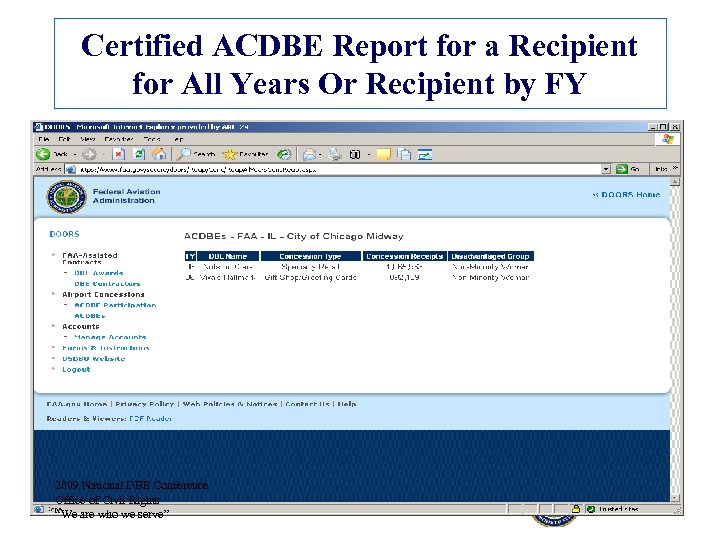Click the Privacy Policy footer link
Image resolution: width=720 pixels, height=540 pixels.
[x=145, y=404]
